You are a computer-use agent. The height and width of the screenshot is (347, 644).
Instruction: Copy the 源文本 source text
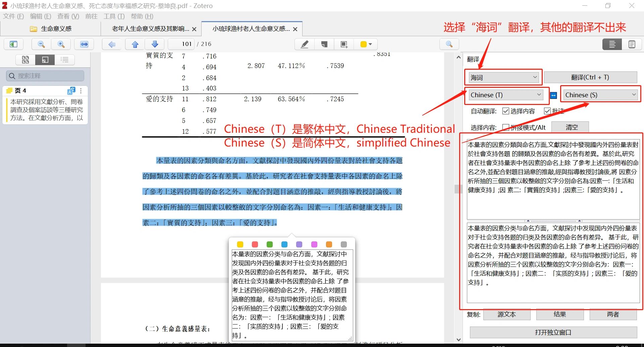click(506, 314)
